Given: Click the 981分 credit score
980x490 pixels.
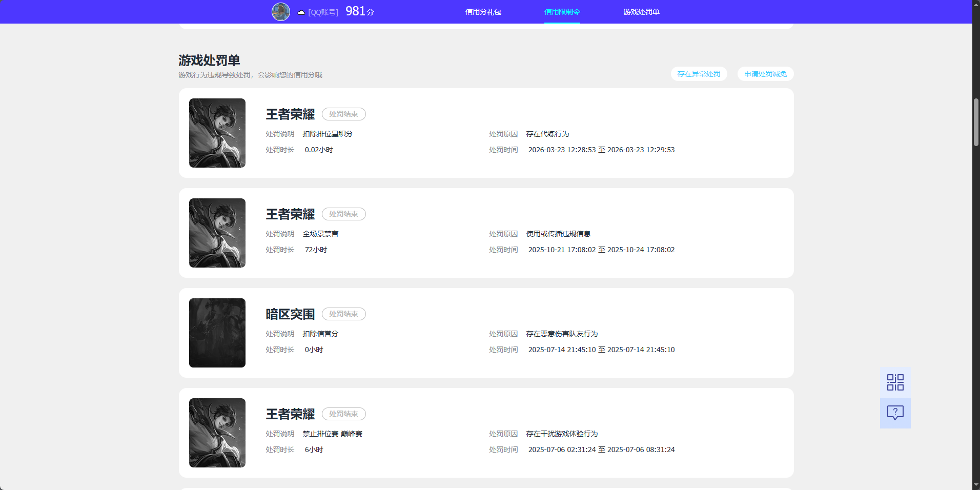Looking at the screenshot, I should [359, 11].
